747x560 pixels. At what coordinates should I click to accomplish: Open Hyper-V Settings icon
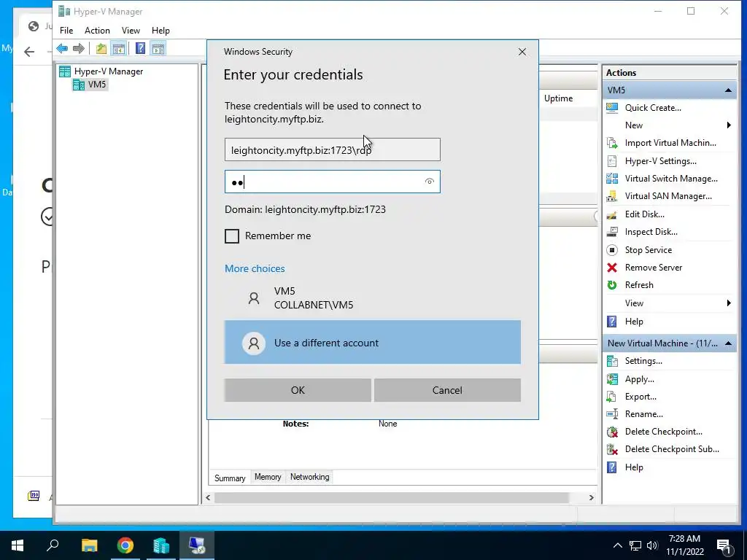coord(612,161)
